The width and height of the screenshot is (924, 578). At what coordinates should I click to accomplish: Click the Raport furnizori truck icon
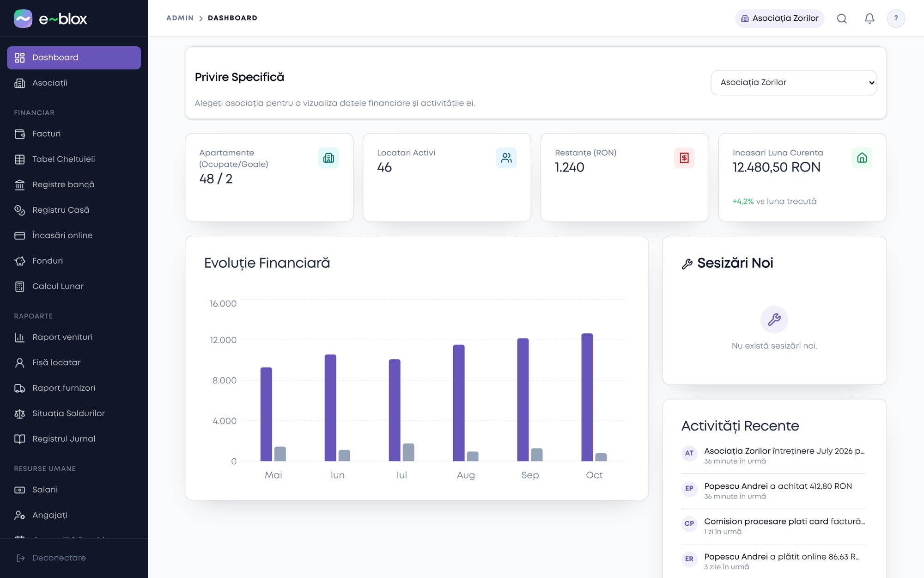(x=19, y=388)
